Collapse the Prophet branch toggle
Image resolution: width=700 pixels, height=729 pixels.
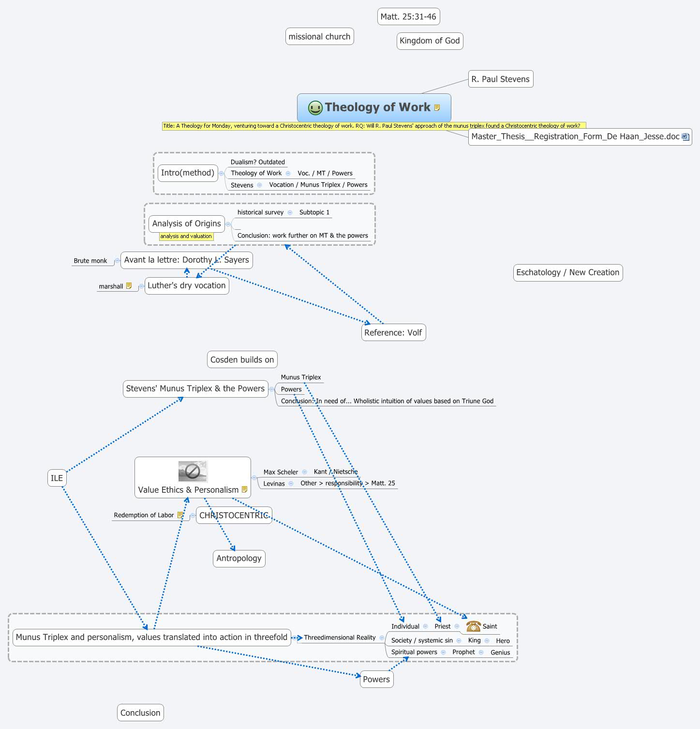pos(481,652)
